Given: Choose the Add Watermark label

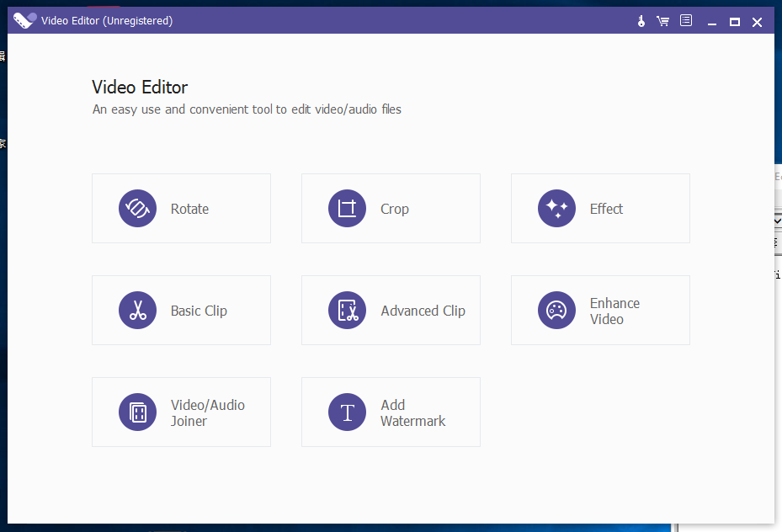Looking at the screenshot, I should click(413, 412).
